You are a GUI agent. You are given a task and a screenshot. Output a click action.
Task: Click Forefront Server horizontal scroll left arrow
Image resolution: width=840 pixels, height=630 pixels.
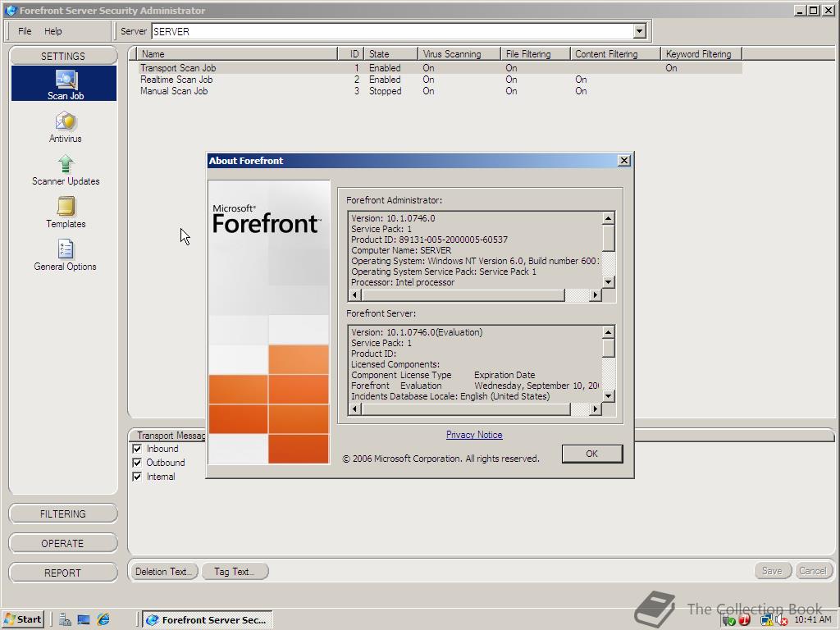pos(354,409)
